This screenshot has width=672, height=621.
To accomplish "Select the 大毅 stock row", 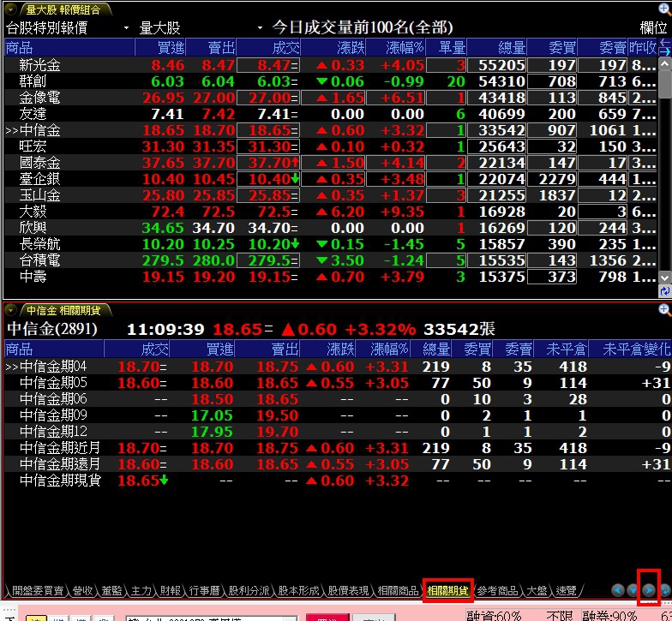I will [x=331, y=212].
